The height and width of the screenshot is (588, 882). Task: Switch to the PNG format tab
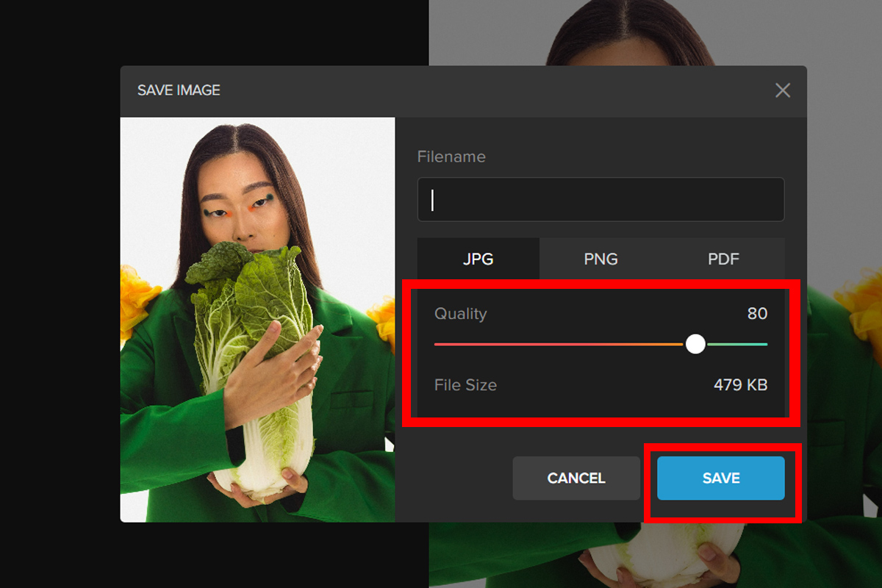[x=600, y=259]
